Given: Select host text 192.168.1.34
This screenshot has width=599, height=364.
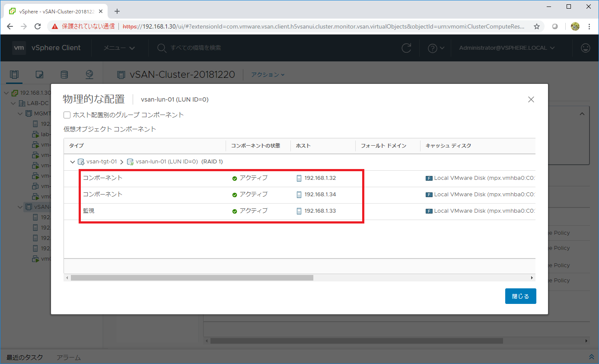Looking at the screenshot, I should 320,195.
